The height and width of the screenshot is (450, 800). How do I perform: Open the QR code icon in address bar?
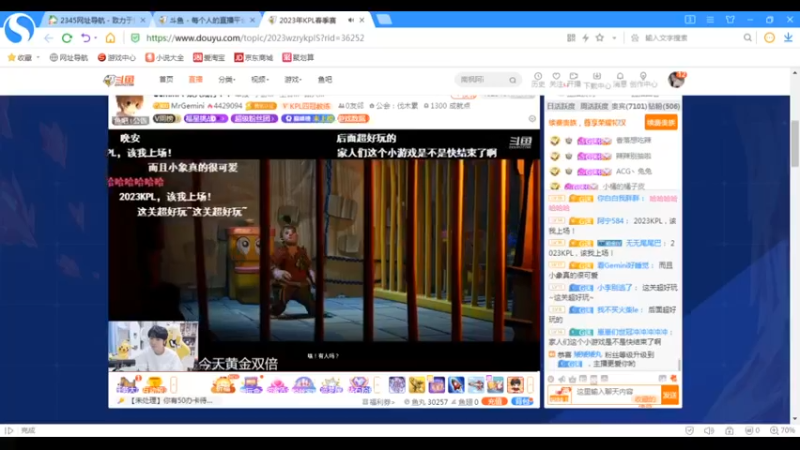571,38
